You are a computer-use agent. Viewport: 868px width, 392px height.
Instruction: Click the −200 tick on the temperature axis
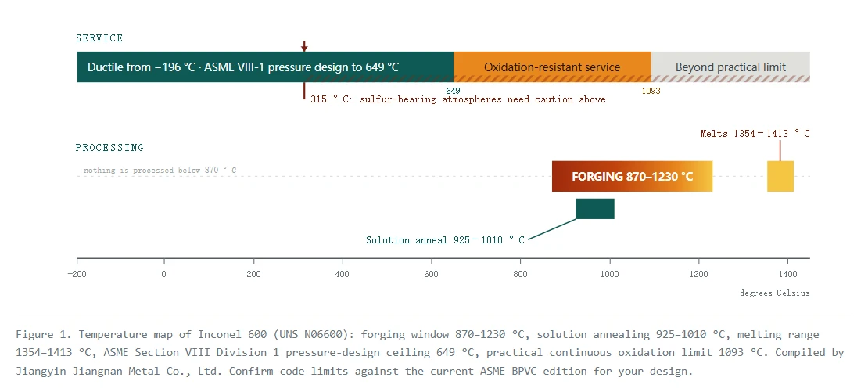[77, 274]
